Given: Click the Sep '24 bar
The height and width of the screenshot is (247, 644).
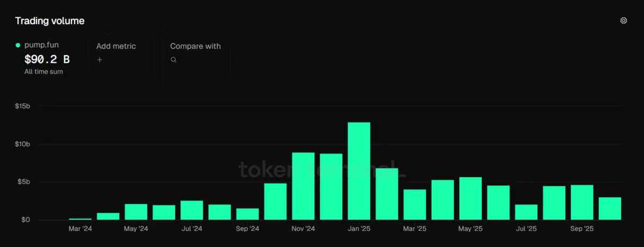Looking at the screenshot, I should coord(247,214).
